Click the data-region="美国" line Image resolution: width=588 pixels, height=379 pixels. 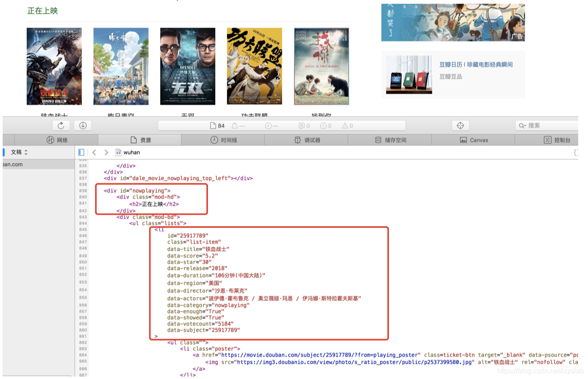coord(194,283)
